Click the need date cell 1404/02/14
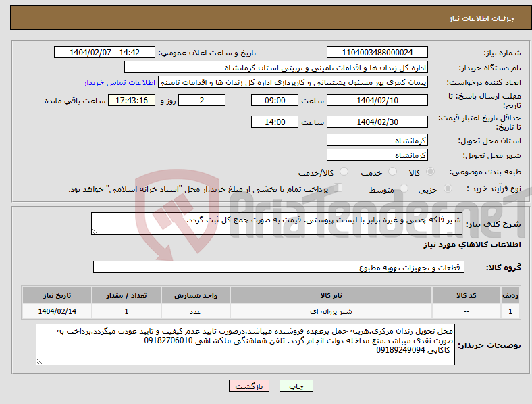532x404 pixels. click(57, 311)
